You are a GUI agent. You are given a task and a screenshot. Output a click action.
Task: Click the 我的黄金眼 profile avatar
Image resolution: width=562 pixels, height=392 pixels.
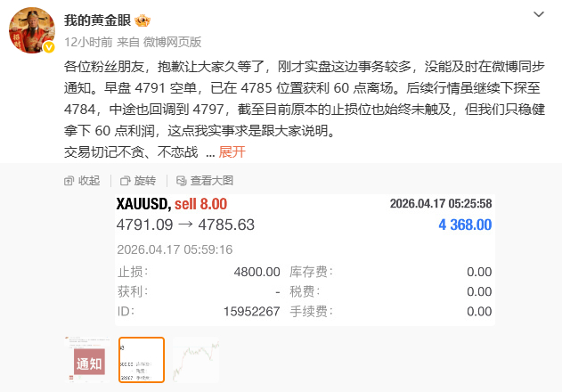coord(32,30)
